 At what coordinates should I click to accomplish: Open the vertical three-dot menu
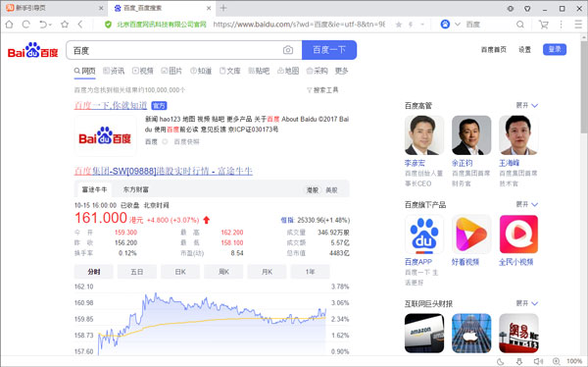click(x=561, y=25)
